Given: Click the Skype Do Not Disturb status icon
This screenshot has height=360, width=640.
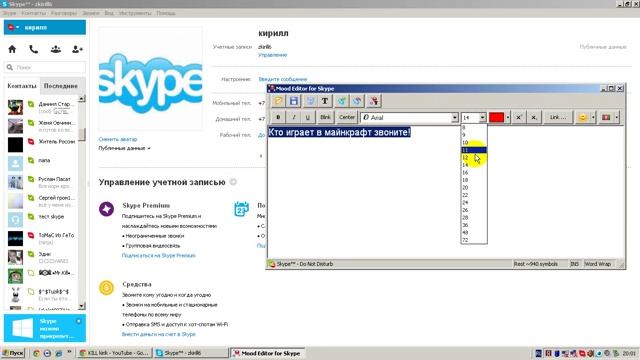Looking at the screenshot, I should coord(272,264).
